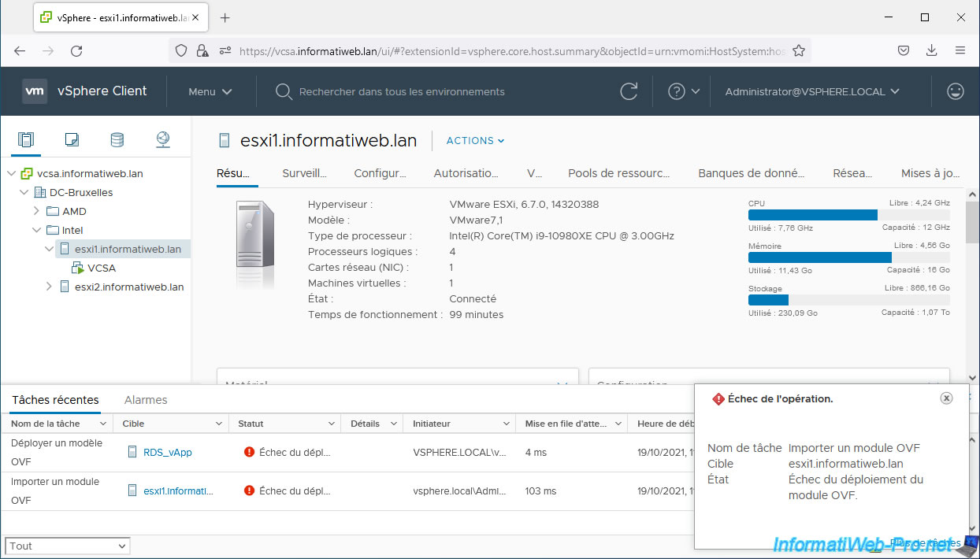Screen dimensions: 980x559
Task: Click the VCSA virtual machine icon in tree
Action: pos(78,268)
